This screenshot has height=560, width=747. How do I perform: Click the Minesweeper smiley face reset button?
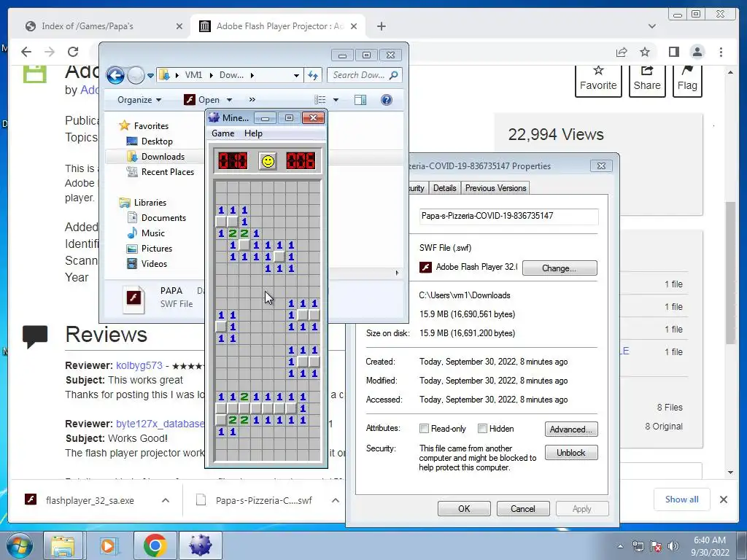268,161
